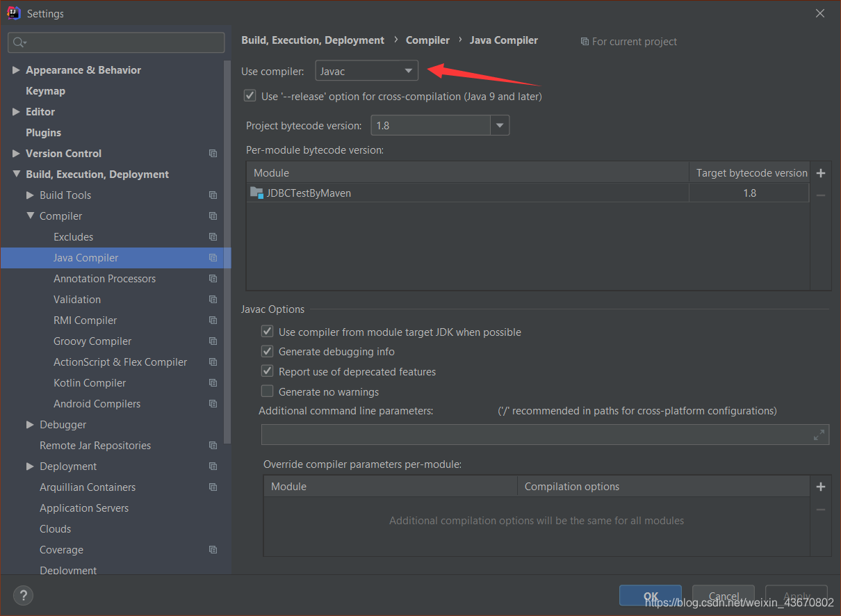Click Build, Execution, Deployment breadcrumb
The width and height of the screenshot is (841, 616).
coord(313,40)
